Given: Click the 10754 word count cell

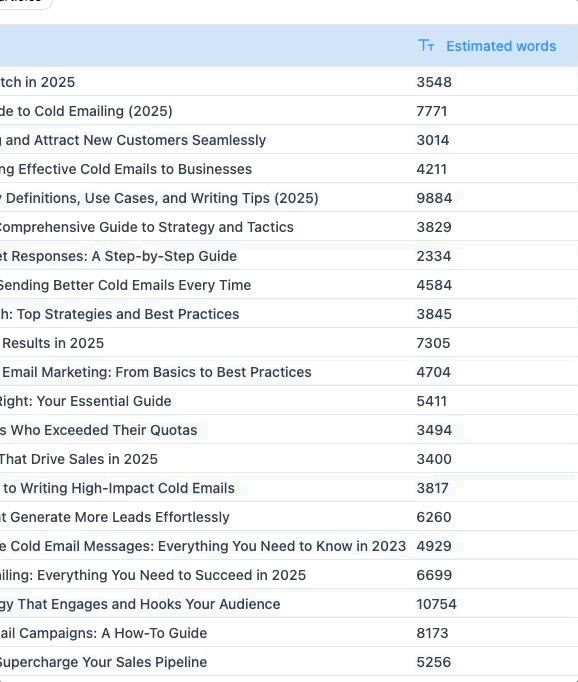Looking at the screenshot, I should [436, 604].
